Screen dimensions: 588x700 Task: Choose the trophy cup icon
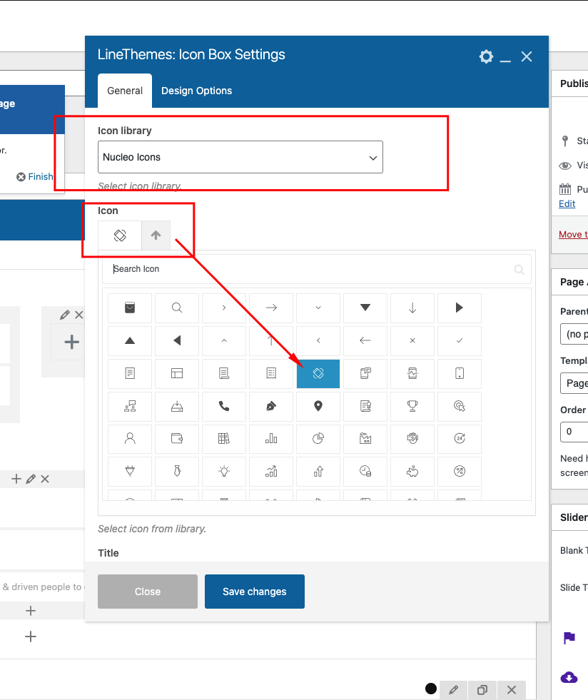[412, 406]
